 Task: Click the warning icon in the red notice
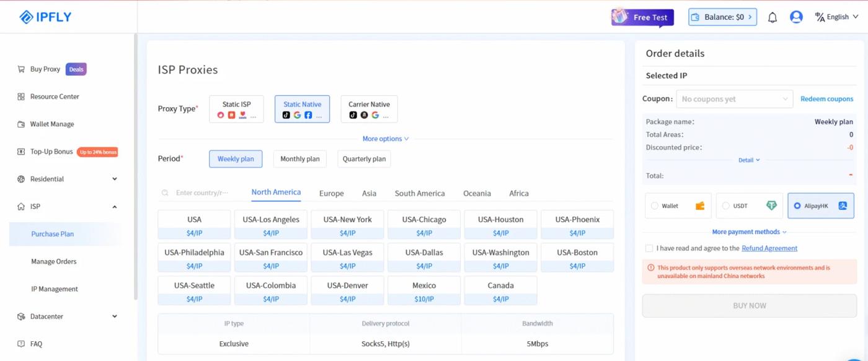click(651, 268)
